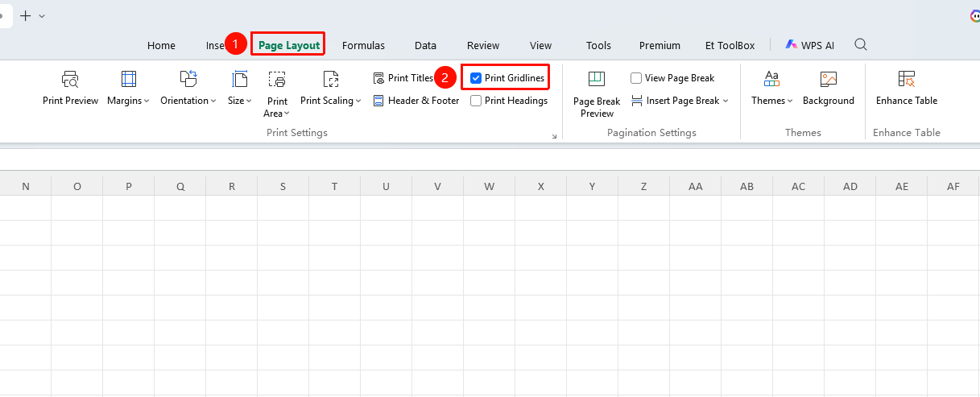Open the Formulas tab
Screen dimensions: 980x397
(x=363, y=45)
